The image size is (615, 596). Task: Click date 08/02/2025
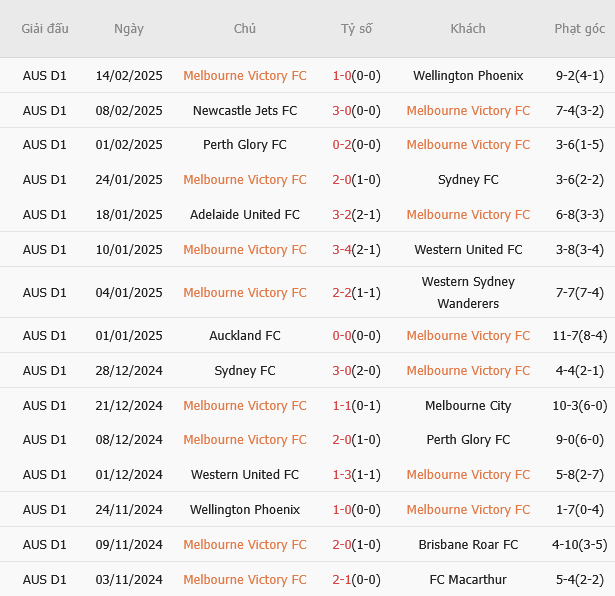(x=129, y=111)
